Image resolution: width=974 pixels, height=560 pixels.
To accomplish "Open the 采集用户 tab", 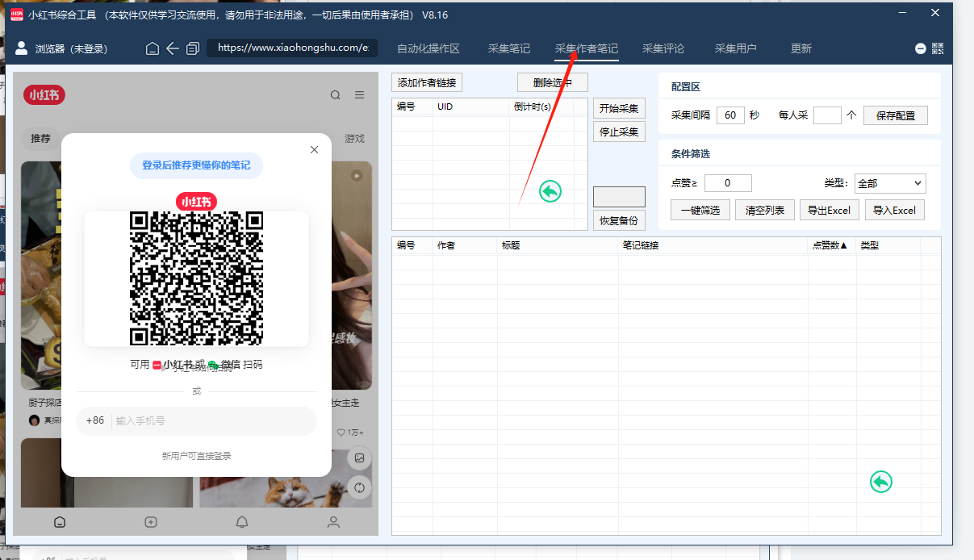I will coord(736,48).
